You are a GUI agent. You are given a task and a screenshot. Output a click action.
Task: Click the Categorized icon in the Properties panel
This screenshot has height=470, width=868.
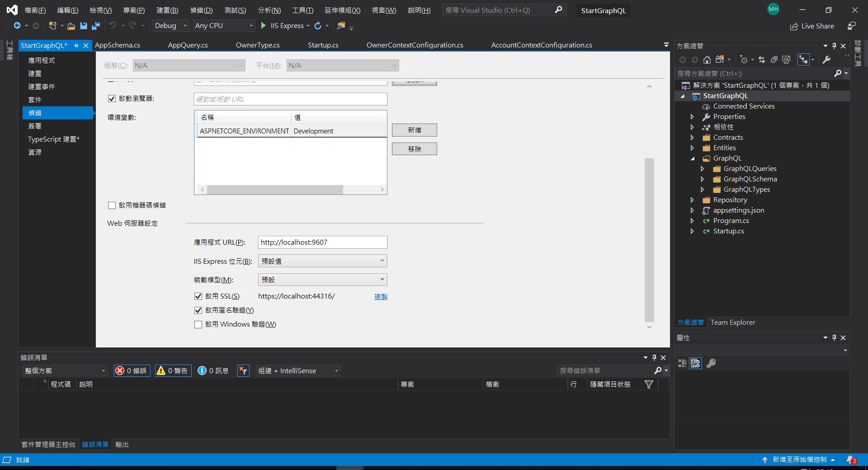tap(683, 363)
